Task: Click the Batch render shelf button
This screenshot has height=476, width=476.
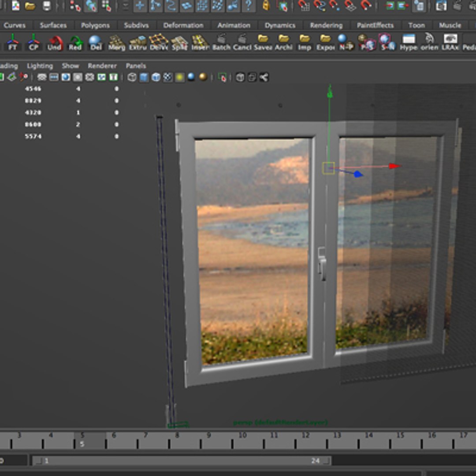Action: coord(221,42)
